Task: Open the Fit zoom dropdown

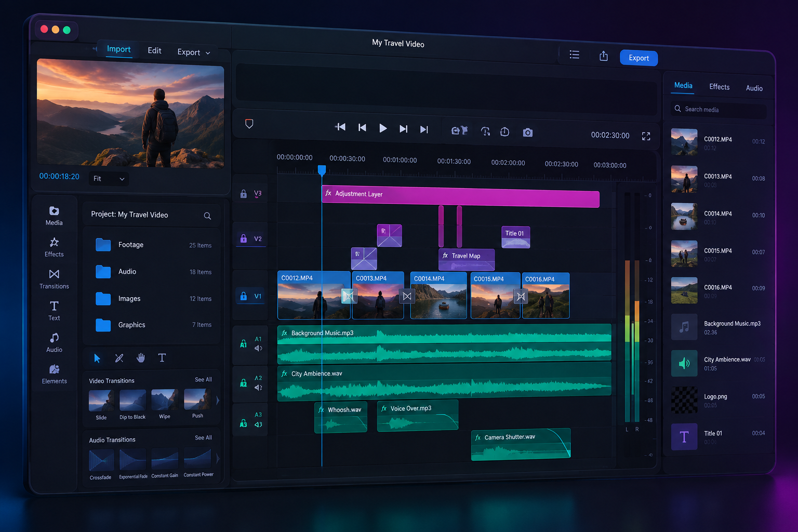Action: tap(109, 178)
